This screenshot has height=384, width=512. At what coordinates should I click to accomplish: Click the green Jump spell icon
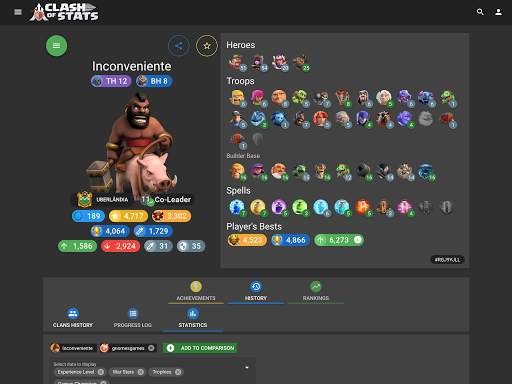300,207
